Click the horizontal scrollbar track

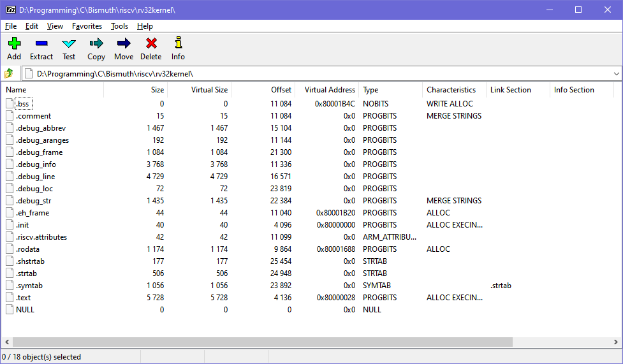click(561, 342)
